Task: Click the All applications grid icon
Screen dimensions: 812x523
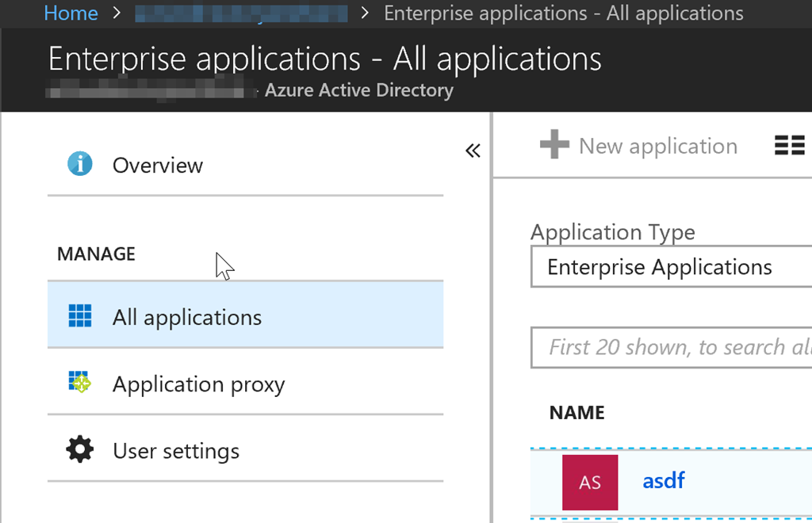Action: click(80, 315)
